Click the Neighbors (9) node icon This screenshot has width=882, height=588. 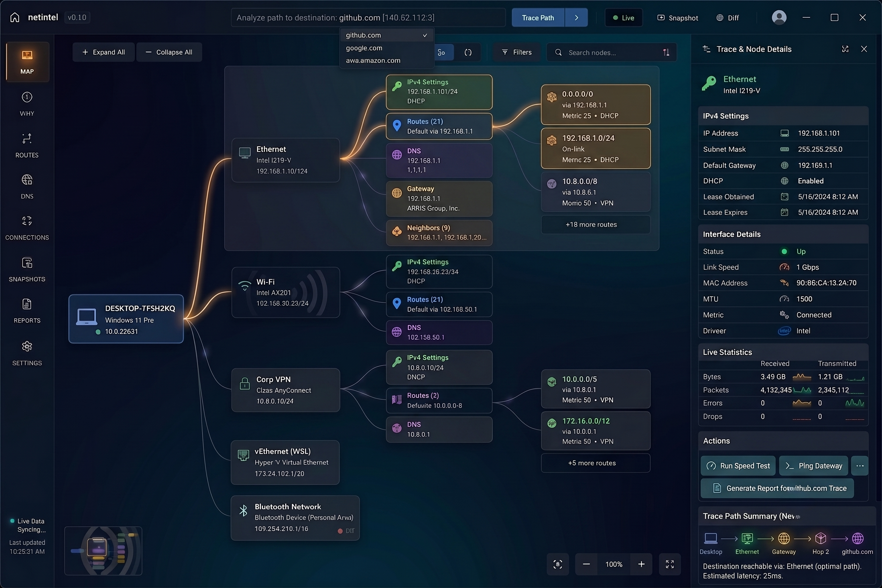tap(397, 231)
